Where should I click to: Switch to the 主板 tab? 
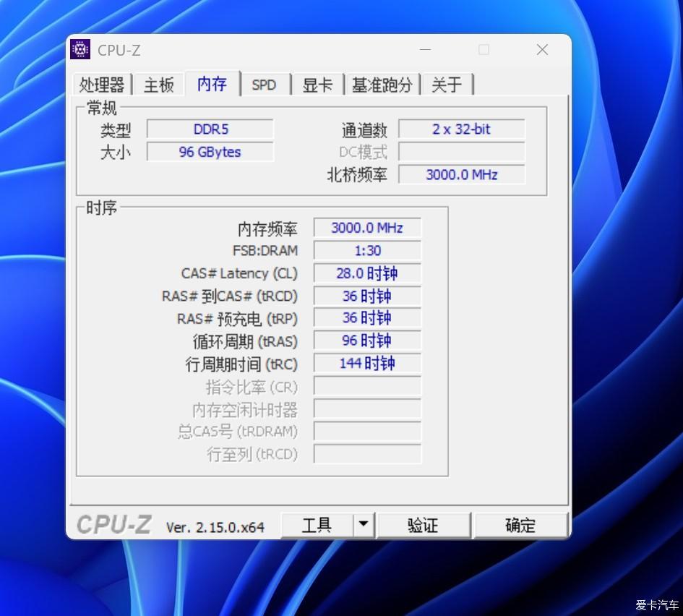tap(159, 84)
